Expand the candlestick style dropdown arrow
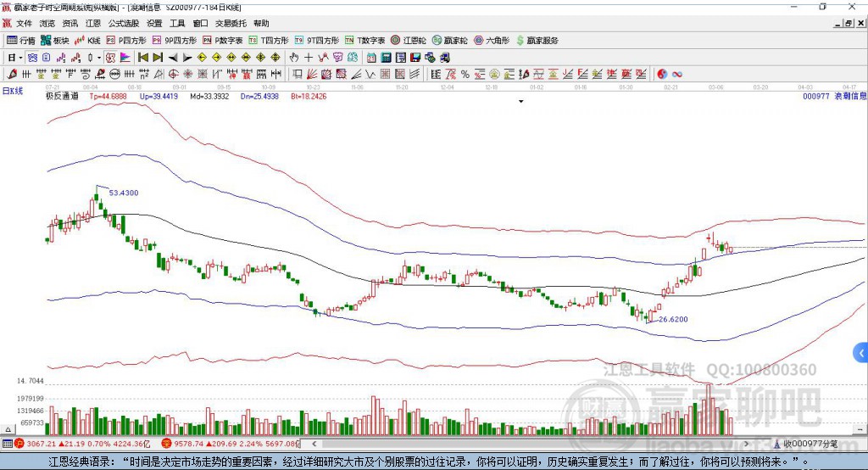The image size is (868, 470). [x=98, y=58]
